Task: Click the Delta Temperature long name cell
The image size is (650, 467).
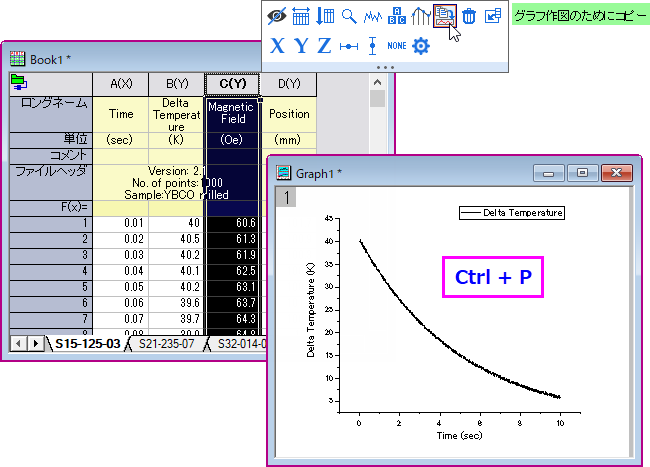Action: pos(177,114)
